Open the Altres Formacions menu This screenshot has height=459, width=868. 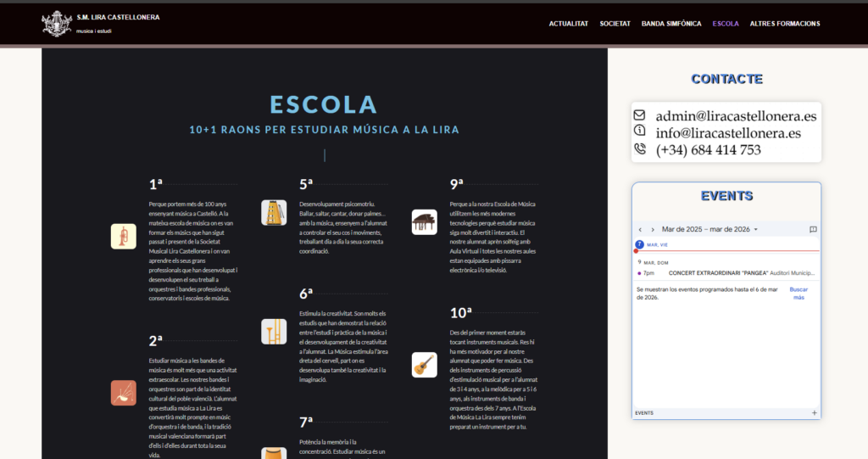[785, 24]
